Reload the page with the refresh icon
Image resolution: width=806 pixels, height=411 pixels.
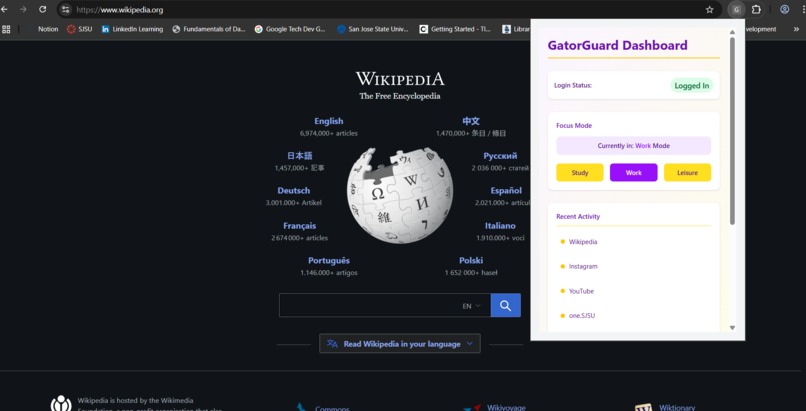click(x=43, y=9)
